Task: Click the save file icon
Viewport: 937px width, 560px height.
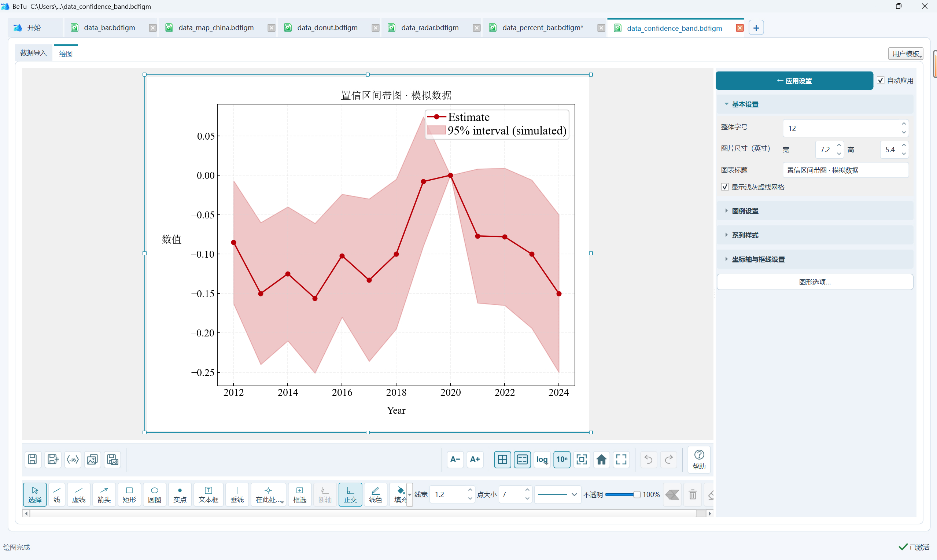Action: (33, 459)
